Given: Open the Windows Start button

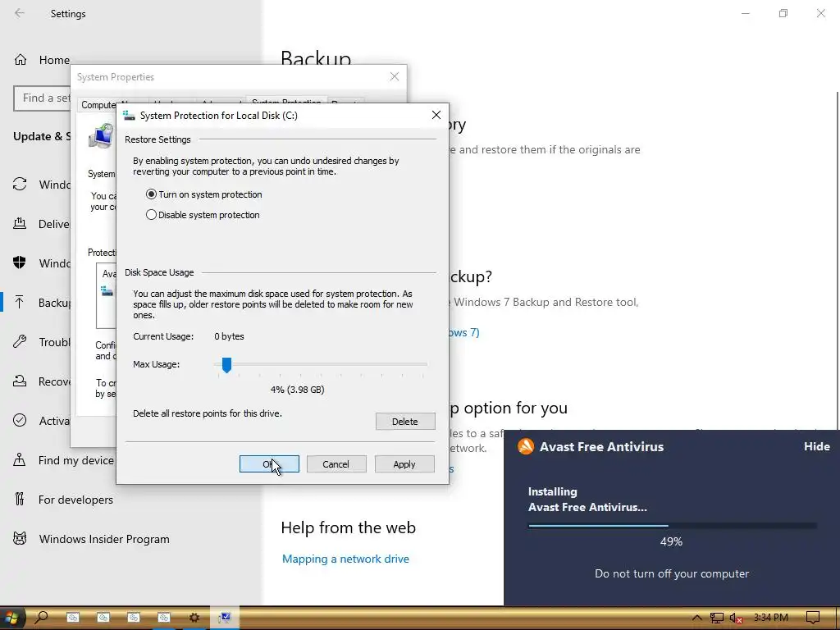Looking at the screenshot, I should pyautogui.click(x=11, y=618).
